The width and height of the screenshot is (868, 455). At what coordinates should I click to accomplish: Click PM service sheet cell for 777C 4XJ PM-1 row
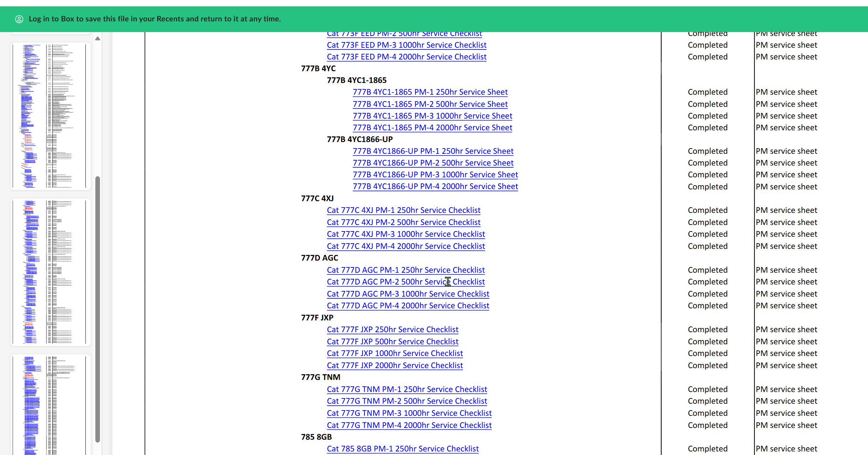786,210
